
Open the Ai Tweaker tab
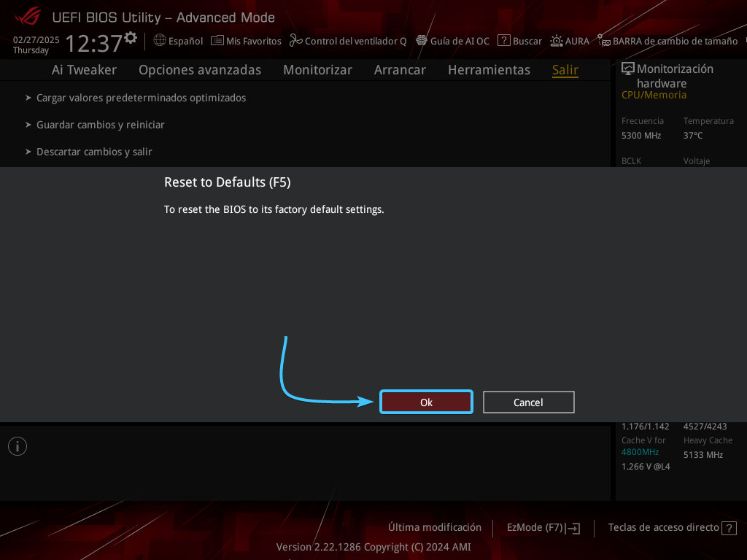point(84,70)
